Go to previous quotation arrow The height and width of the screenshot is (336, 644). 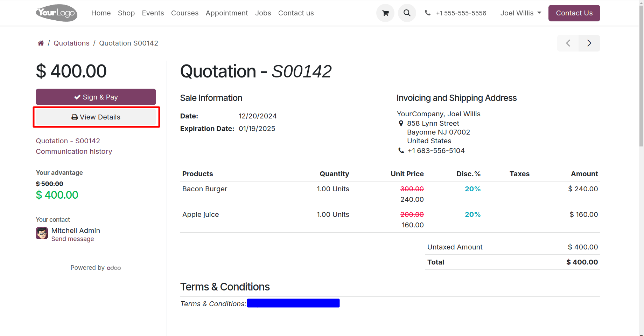568,43
